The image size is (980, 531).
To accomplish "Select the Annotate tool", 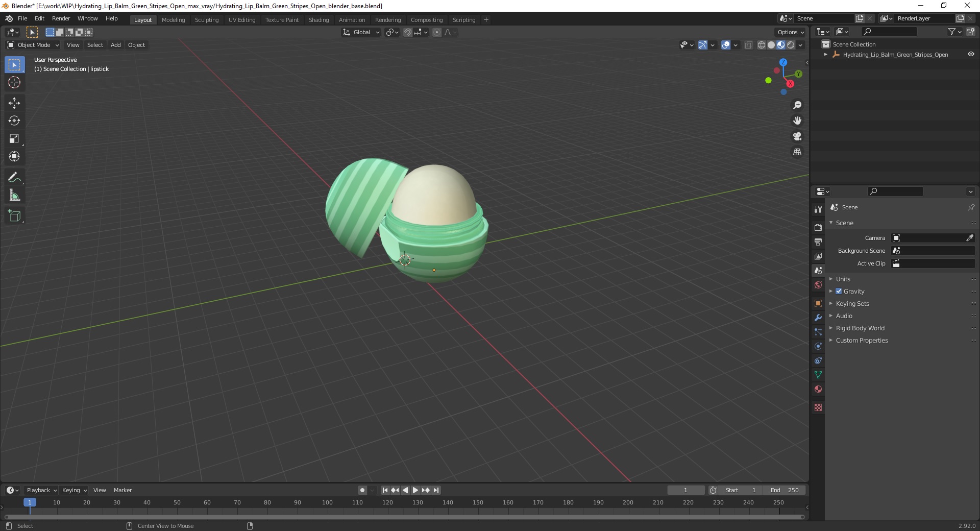I will 14,178.
